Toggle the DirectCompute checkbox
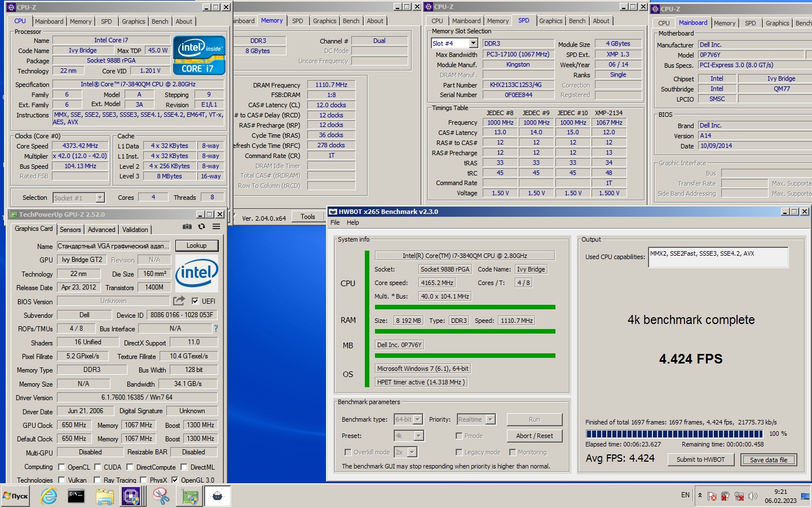Viewport: 812px width, 508px height. 130,467
